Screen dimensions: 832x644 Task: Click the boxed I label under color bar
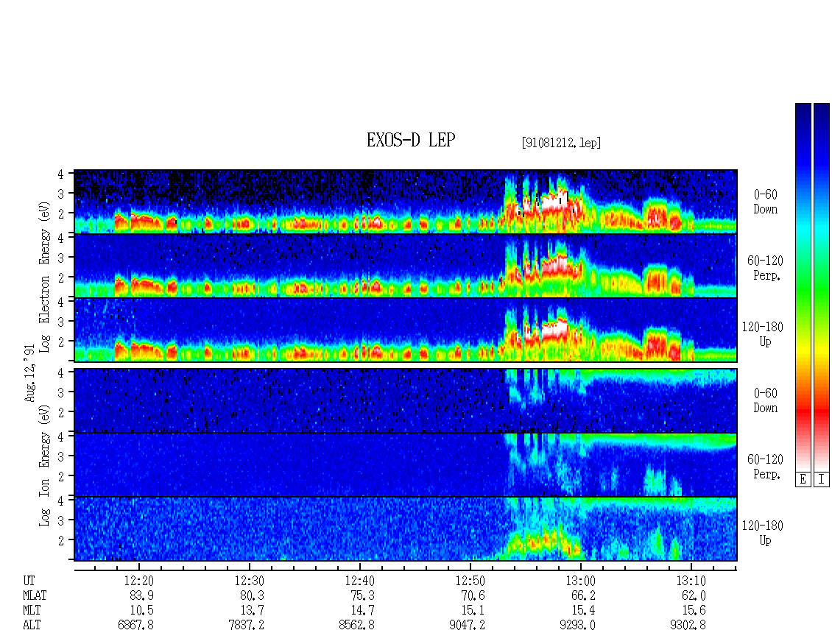[822, 480]
